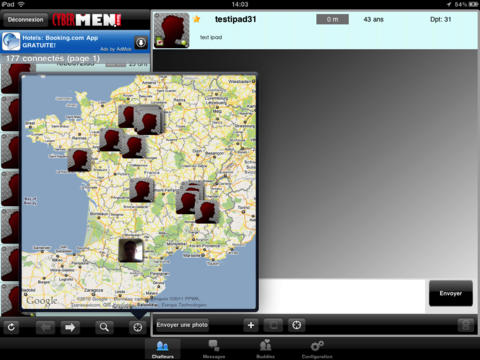The width and height of the screenshot is (480, 360).
Task: Tap the Déconnexion button
Action: [x=26, y=20]
